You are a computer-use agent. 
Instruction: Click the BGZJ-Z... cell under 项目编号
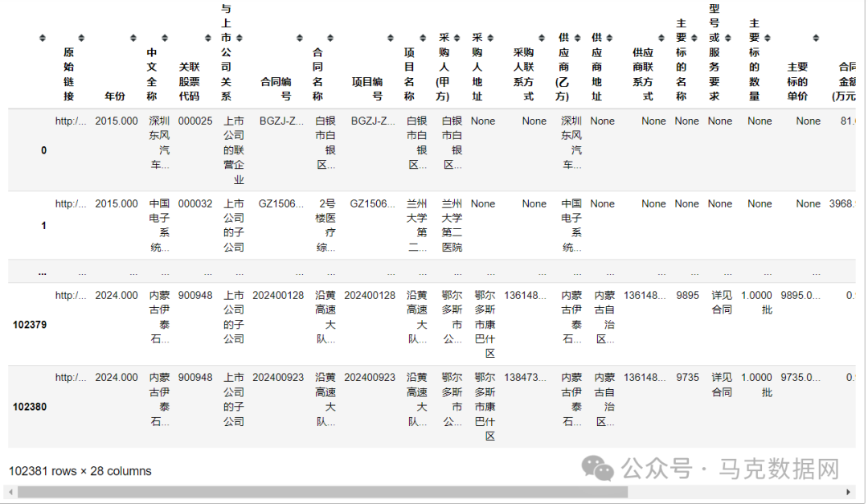373,121
